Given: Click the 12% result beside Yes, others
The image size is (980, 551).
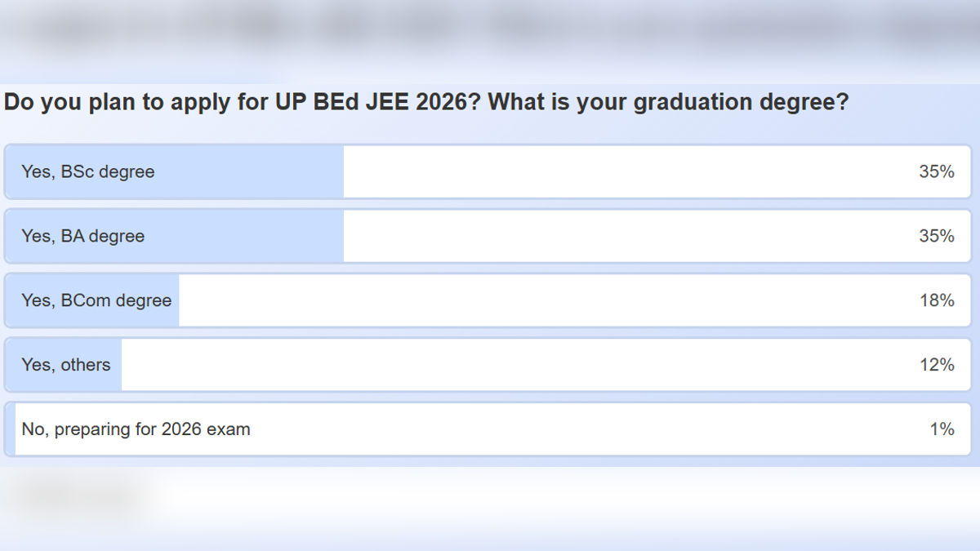Looking at the screenshot, I should click(x=938, y=365).
